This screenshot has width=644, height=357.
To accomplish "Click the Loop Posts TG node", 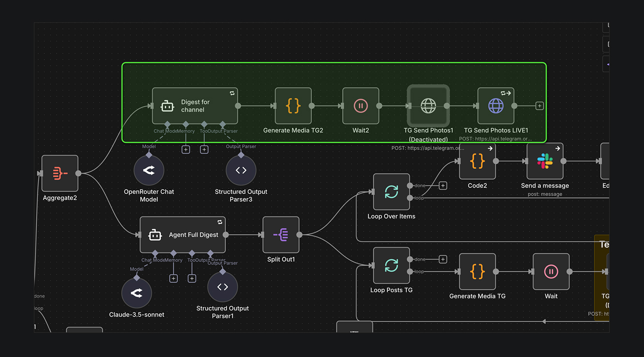I will coord(391,265).
